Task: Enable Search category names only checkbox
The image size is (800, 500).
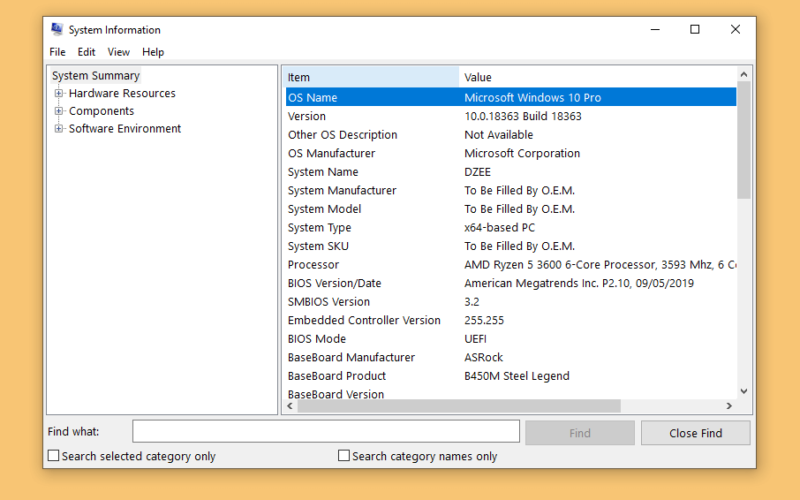Action: pyautogui.click(x=344, y=455)
